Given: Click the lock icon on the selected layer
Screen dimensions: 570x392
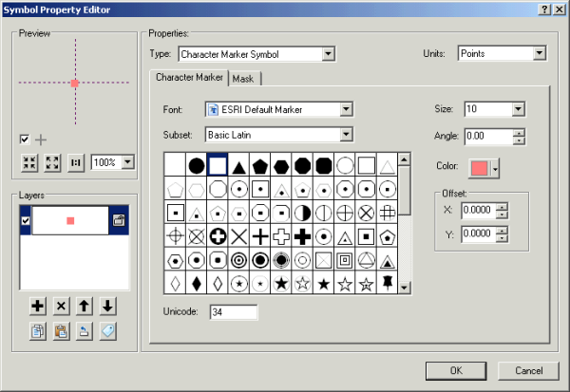Looking at the screenshot, I should pyautogui.click(x=119, y=220).
